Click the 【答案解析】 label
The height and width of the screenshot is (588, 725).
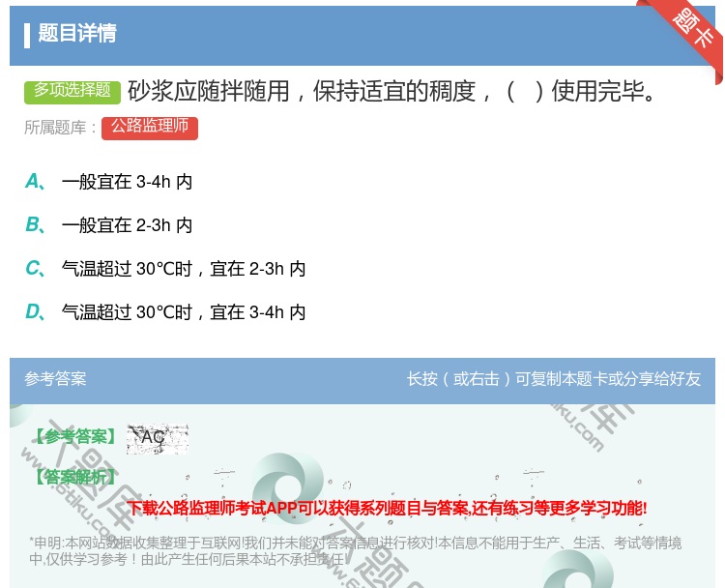(x=75, y=477)
